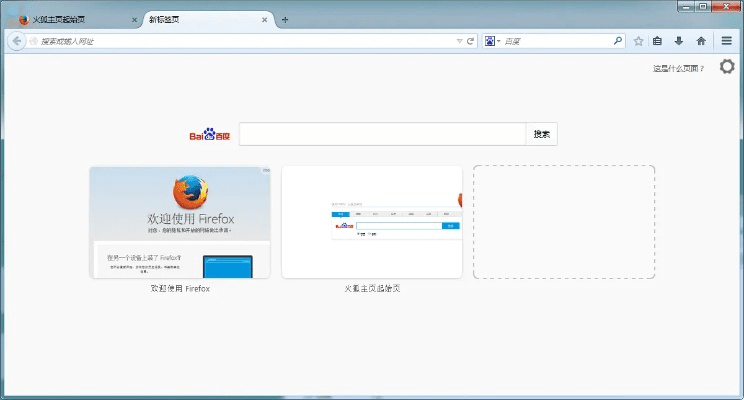Open the Baidu search engine selector dropdown
This screenshot has width=744, height=400.
(x=492, y=41)
